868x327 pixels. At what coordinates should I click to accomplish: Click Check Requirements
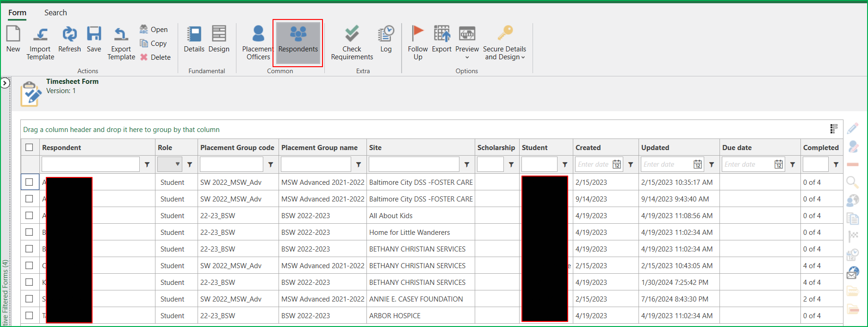(352, 44)
